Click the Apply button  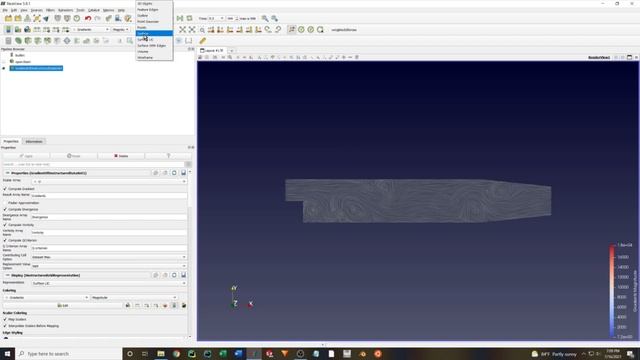tap(26, 156)
